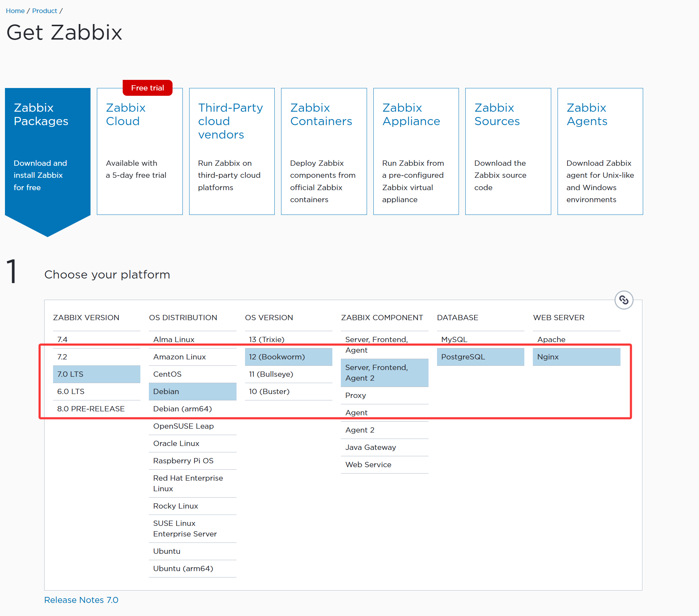699x616 pixels.
Task: Click the Product breadcrumb link
Action: coord(45,11)
